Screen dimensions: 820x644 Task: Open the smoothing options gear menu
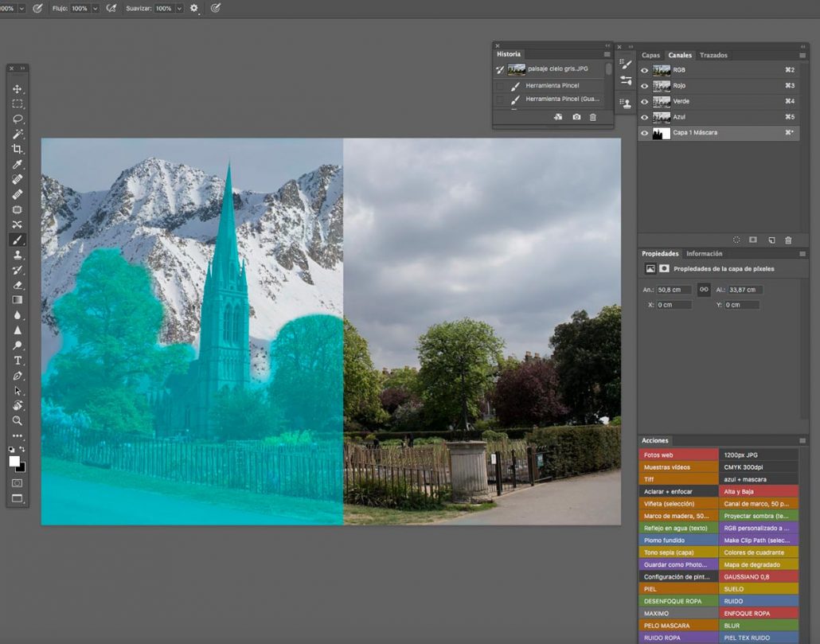pyautogui.click(x=194, y=8)
